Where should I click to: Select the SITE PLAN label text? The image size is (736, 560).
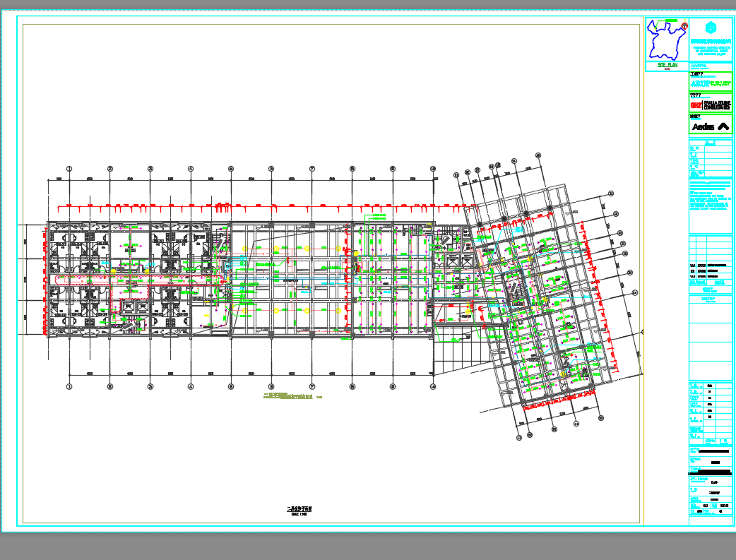point(667,65)
